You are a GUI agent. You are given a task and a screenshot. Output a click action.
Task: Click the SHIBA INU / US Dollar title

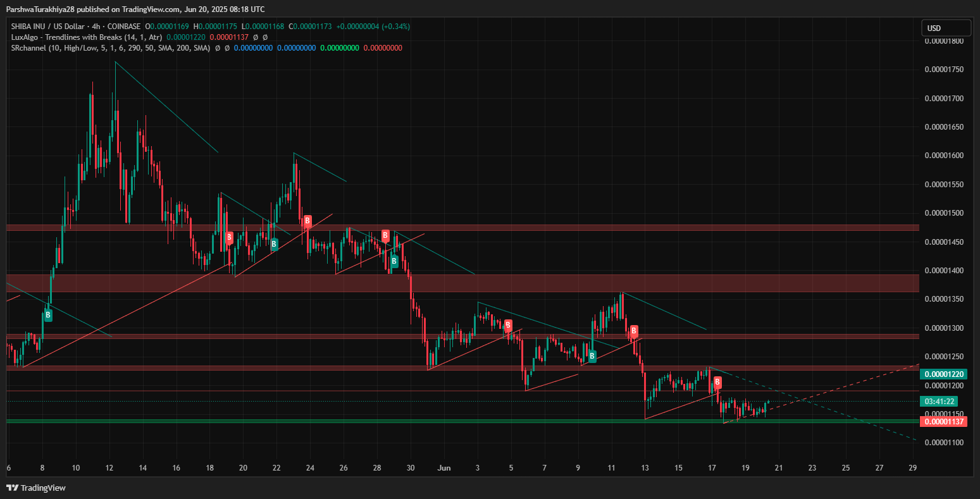tap(49, 27)
